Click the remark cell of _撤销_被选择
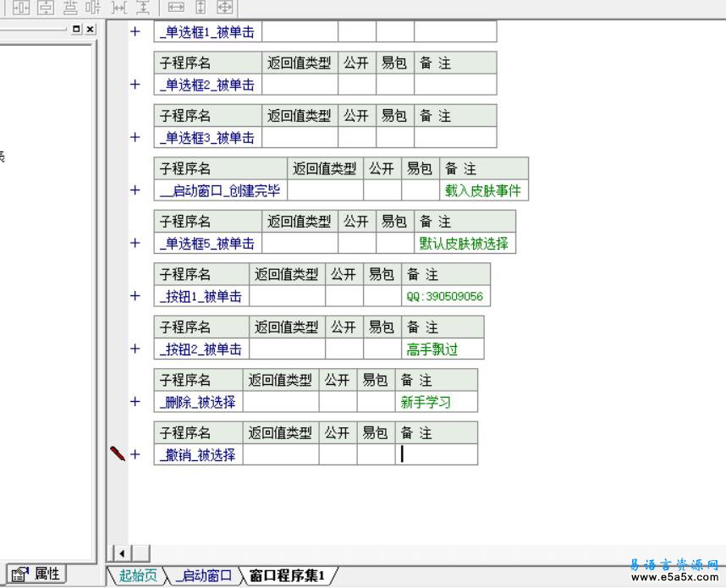726x588 pixels. [x=437, y=454]
